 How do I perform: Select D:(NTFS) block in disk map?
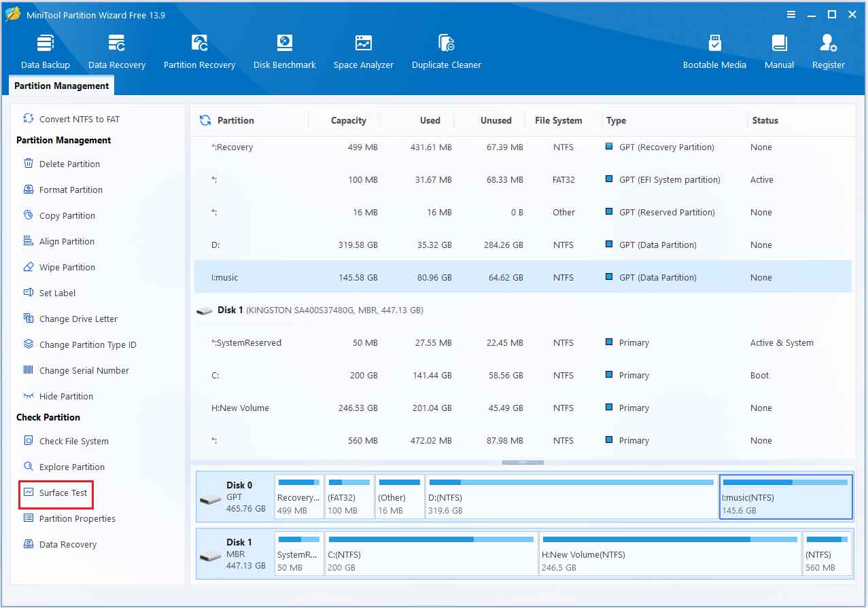pos(572,497)
